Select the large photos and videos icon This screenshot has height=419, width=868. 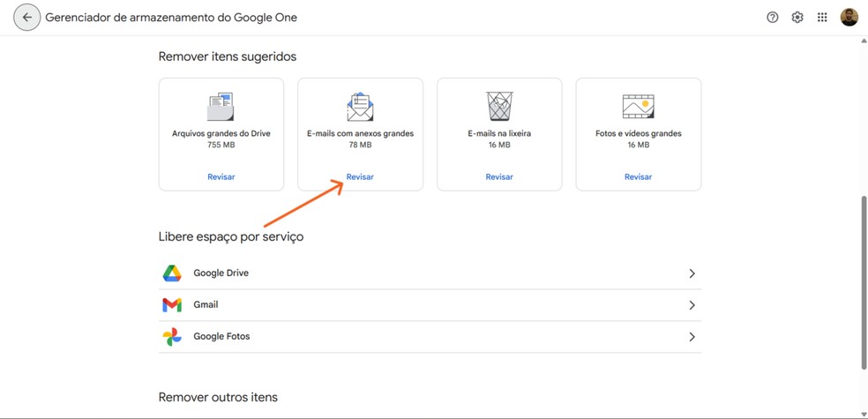click(639, 106)
